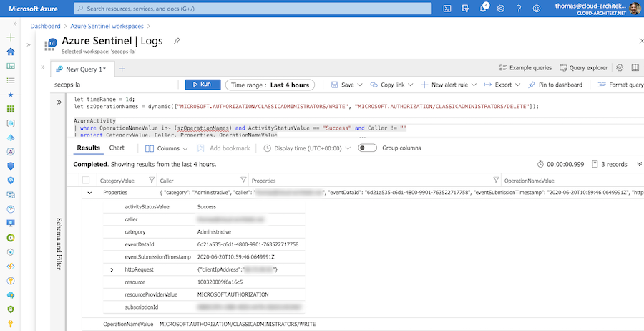Open the help question mark icon
Viewport: 644px width, 331px height.
[x=519, y=8]
